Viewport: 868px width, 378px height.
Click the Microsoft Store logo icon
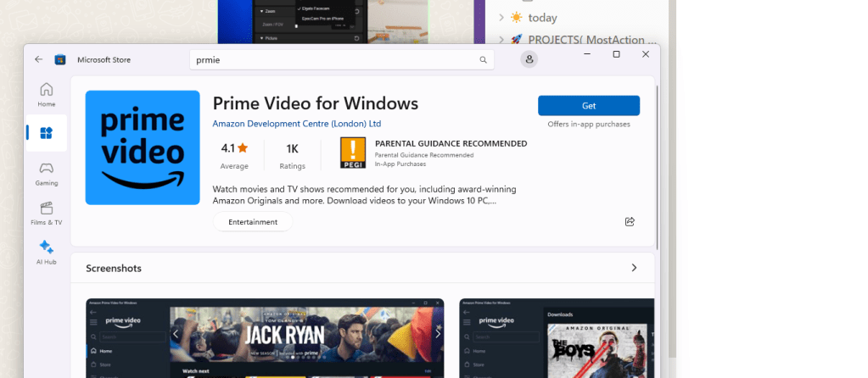(x=59, y=59)
